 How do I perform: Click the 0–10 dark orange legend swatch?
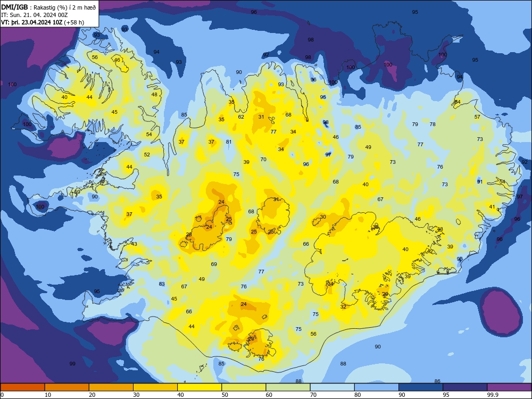22,387
